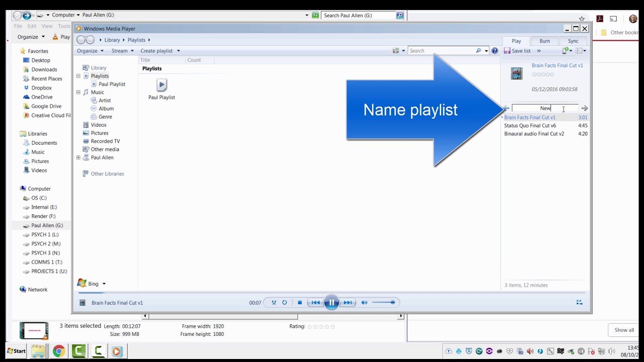The image size is (644, 362).
Task: Show more list pane commands chevron
Action: tap(539, 51)
